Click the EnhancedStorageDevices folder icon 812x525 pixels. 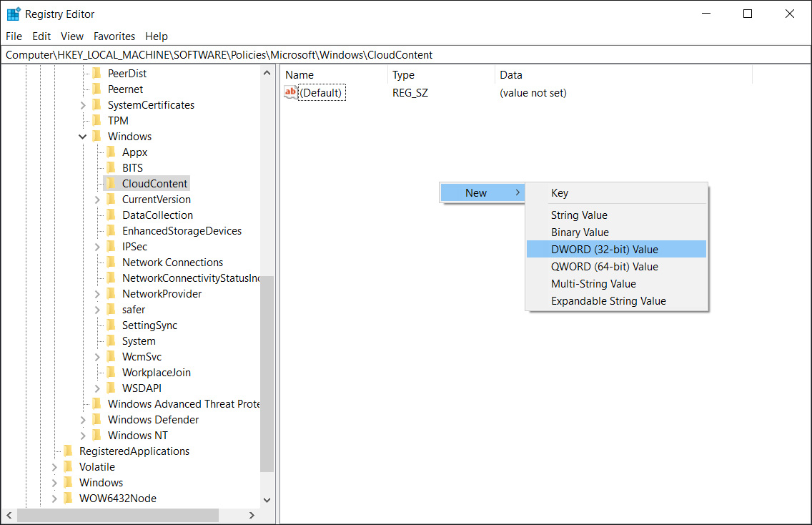111,230
